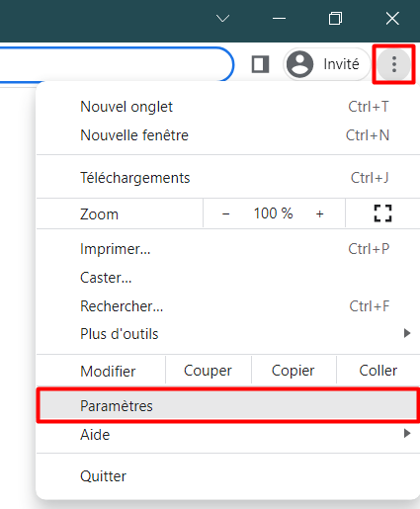Expand the Plus d'outils submenu arrow
The image size is (420, 509).
click(407, 333)
